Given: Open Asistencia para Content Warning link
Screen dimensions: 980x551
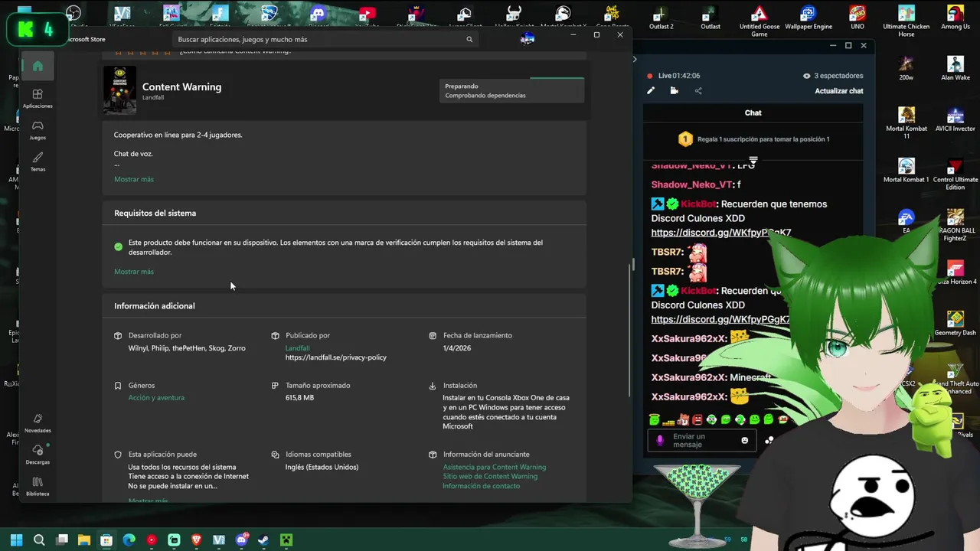Looking at the screenshot, I should (x=495, y=467).
